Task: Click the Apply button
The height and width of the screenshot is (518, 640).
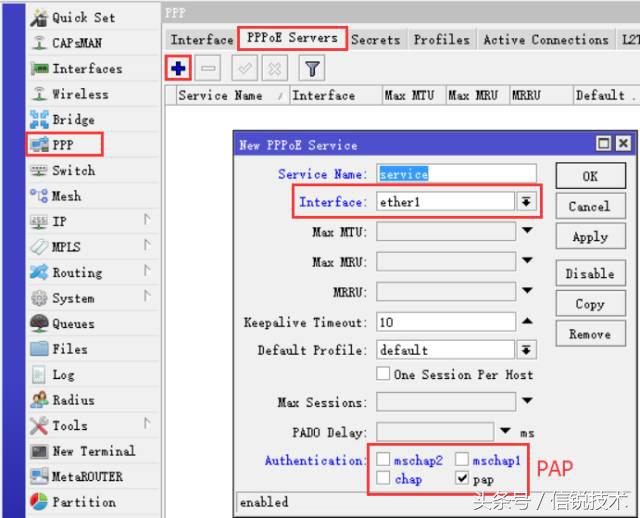Action: point(590,237)
